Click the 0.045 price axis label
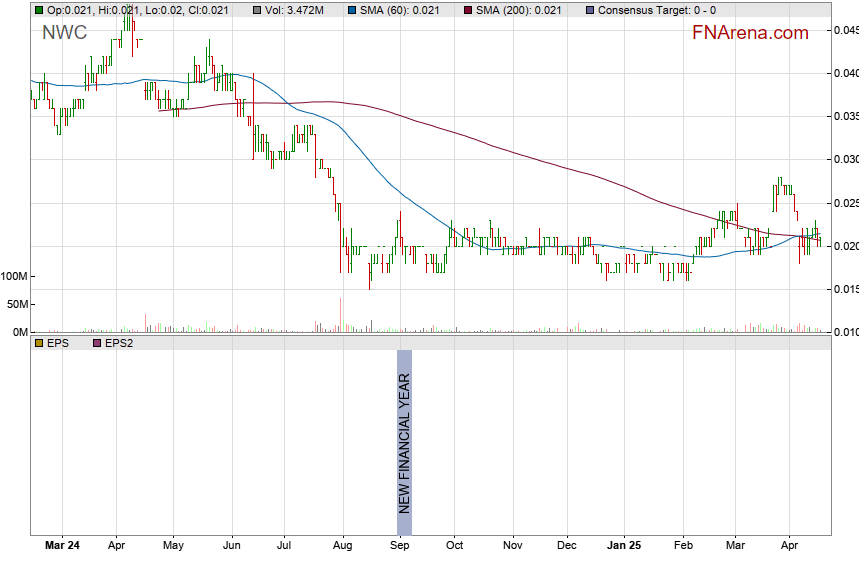This screenshot has height=566, width=859. [845, 30]
